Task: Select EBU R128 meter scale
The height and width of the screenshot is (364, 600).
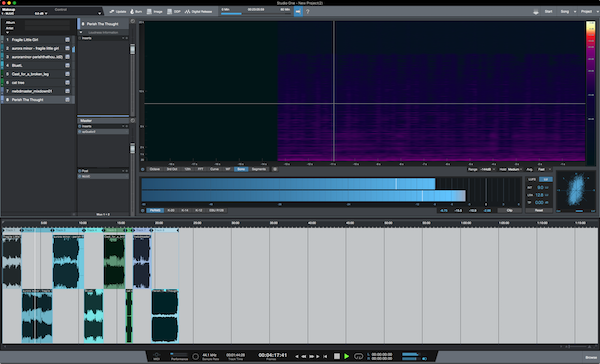Action: pyautogui.click(x=217, y=211)
